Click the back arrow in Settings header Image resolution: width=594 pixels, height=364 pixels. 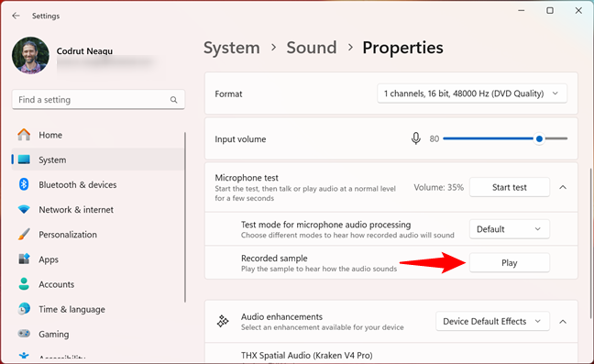tap(16, 16)
